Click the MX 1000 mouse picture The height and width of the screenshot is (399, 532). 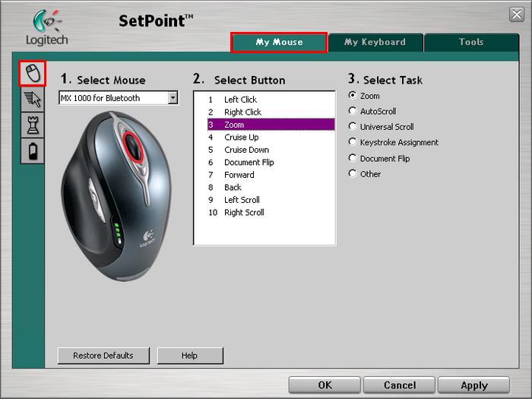tap(116, 196)
